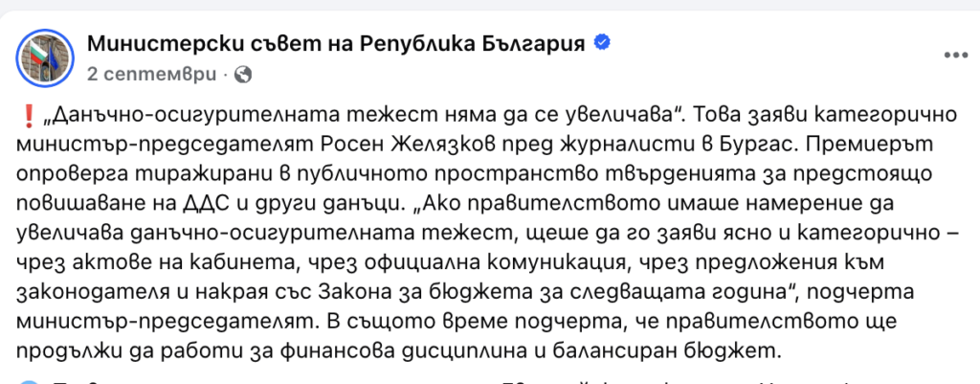This screenshot has width=980, height=384.
Task: Click the red exclamation mark emoji
Action: click(27, 117)
